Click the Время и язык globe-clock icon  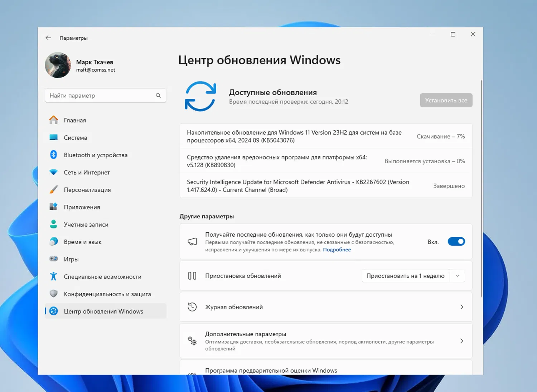54,242
